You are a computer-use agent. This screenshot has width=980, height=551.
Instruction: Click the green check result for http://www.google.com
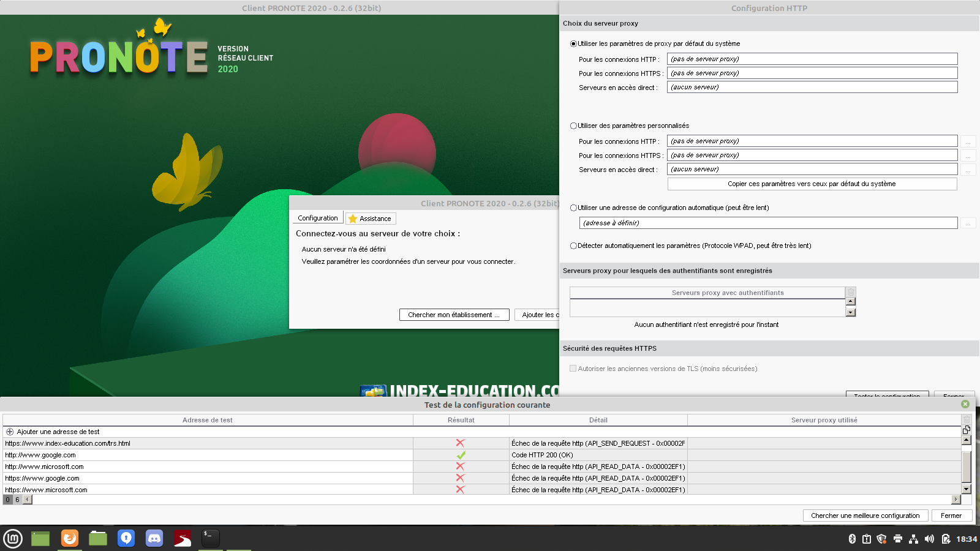click(461, 455)
